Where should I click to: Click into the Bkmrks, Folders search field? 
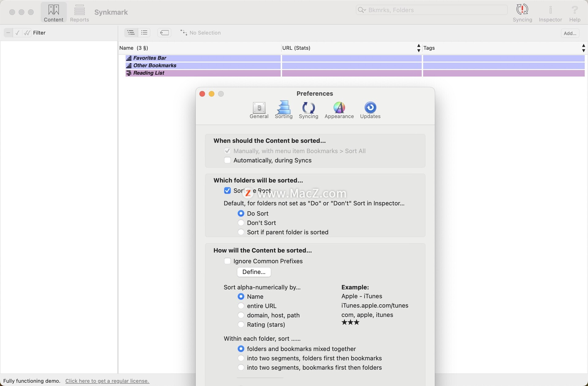click(432, 10)
